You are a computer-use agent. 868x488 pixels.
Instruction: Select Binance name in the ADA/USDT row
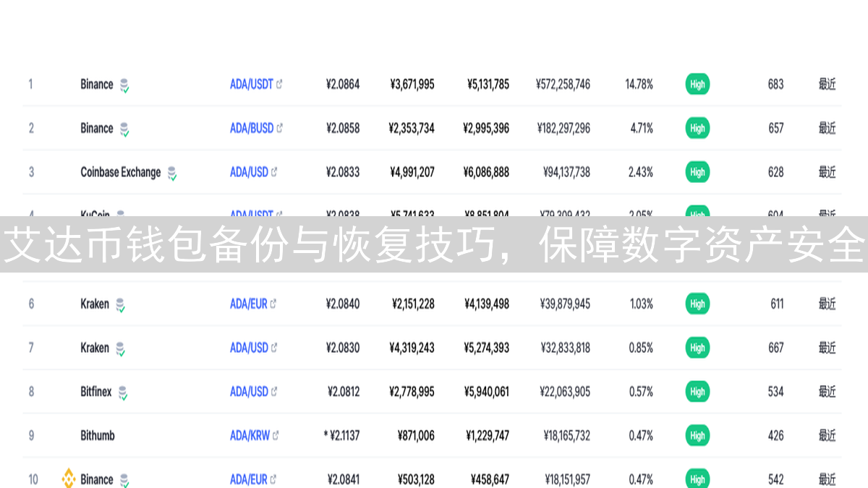(97, 85)
